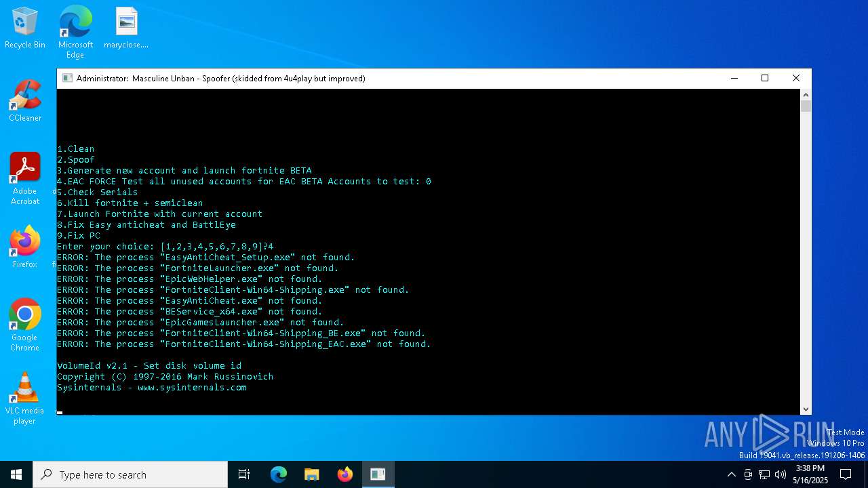868x488 pixels.
Task: Show hidden system tray icons
Action: (x=731, y=474)
